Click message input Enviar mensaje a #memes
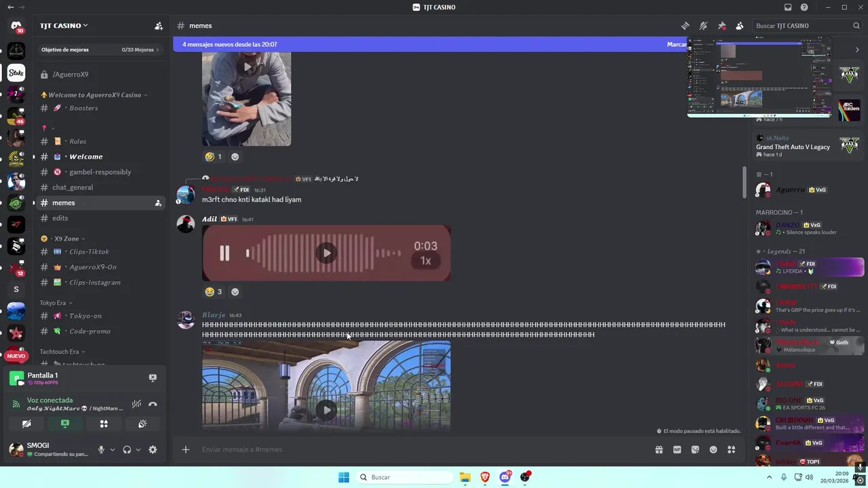The image size is (868, 488). pyautogui.click(x=420, y=449)
